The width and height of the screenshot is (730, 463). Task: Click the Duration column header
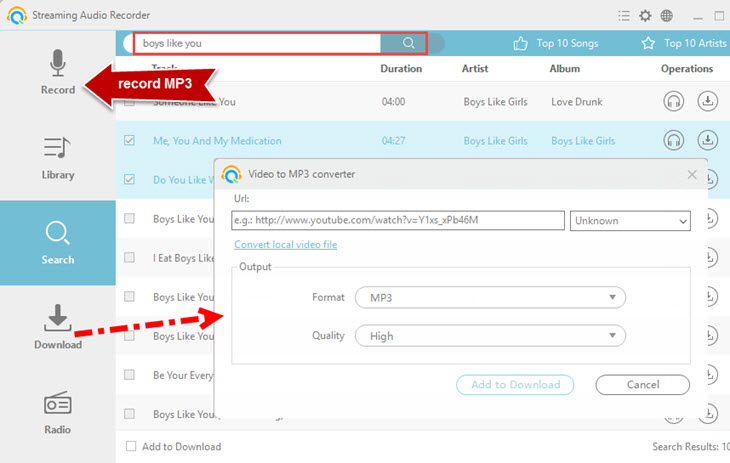(x=401, y=68)
